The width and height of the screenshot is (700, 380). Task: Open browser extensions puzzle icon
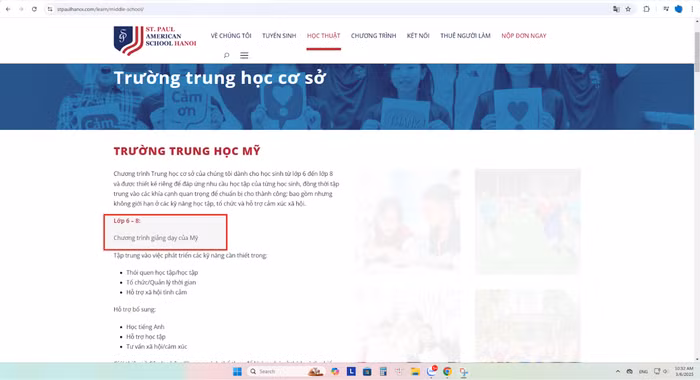coord(646,9)
